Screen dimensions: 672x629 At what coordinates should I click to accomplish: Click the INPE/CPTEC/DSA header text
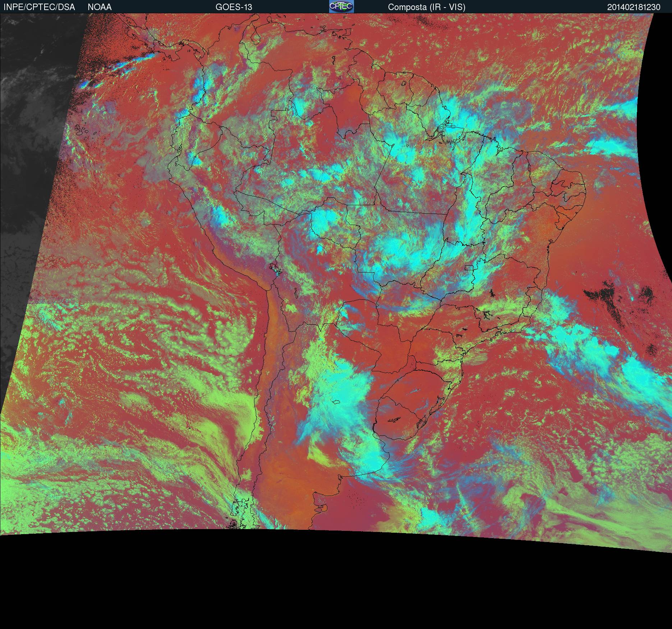[39, 7]
